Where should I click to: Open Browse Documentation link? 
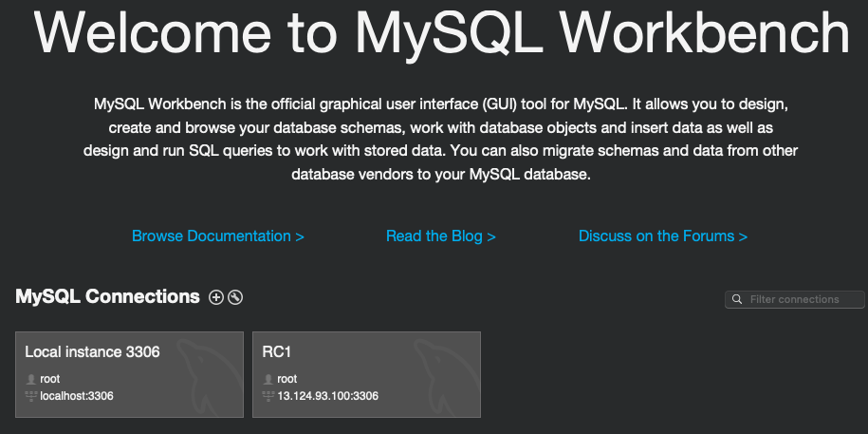click(218, 236)
